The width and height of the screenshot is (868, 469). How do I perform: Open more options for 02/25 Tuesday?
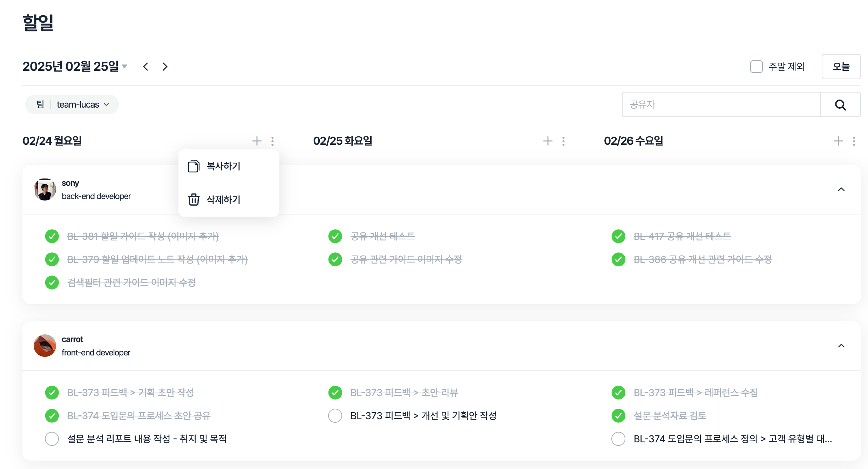pyautogui.click(x=563, y=141)
